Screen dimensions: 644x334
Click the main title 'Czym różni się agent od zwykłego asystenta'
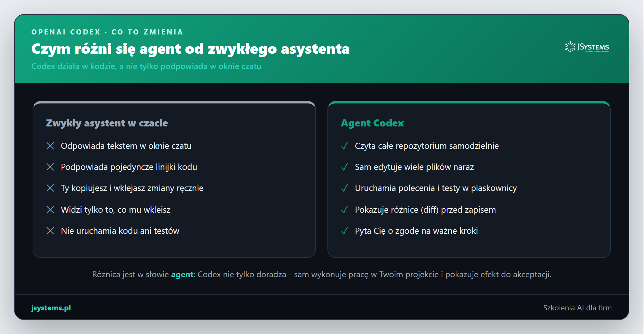point(191,49)
